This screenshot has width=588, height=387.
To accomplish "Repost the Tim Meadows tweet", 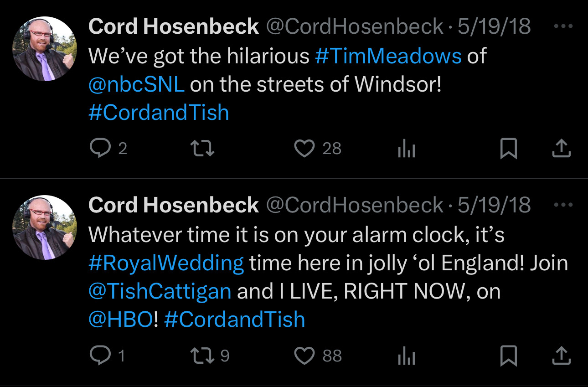I will [202, 149].
